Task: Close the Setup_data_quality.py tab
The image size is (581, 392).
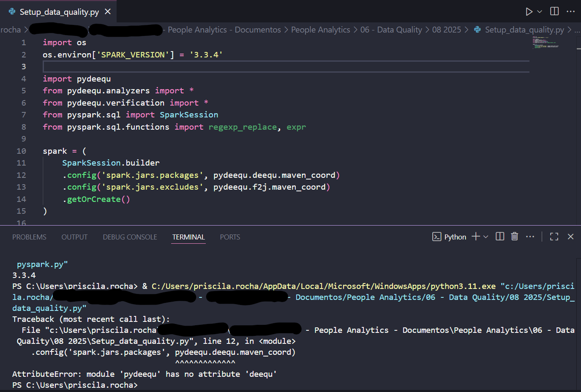Action: (x=108, y=11)
